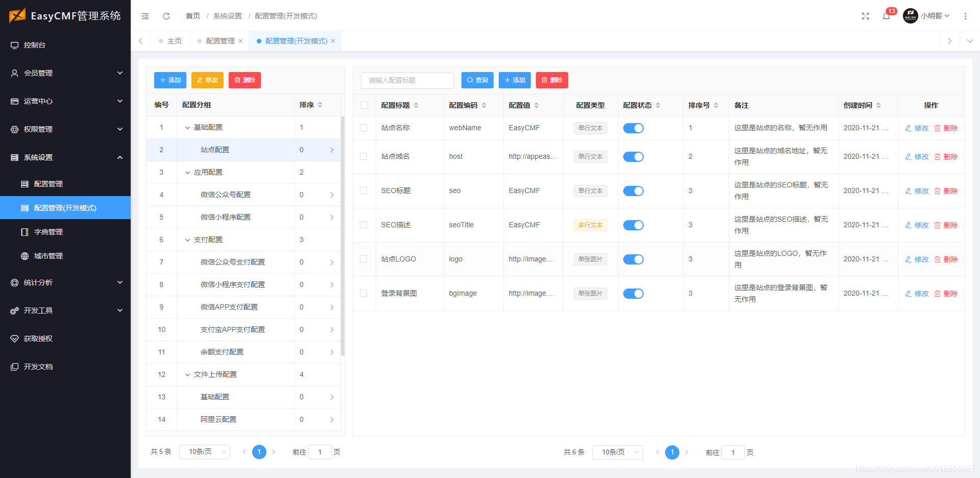
Task: Collapse the 应用配置 group row
Action: click(x=187, y=173)
